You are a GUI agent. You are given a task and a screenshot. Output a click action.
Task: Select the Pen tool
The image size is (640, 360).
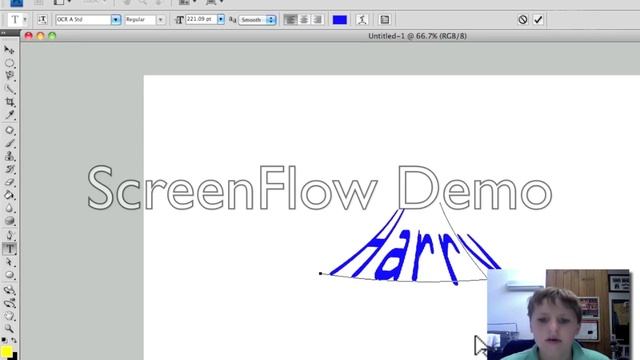click(9, 236)
